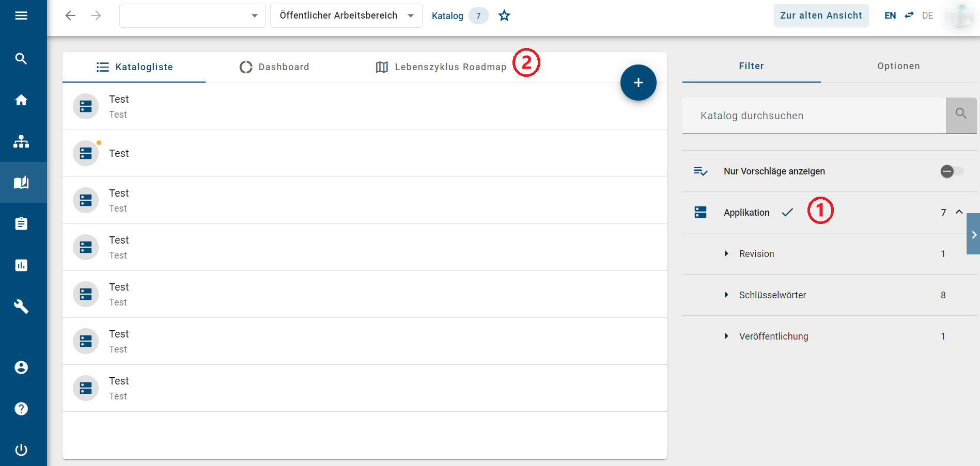The width and height of the screenshot is (980, 466).
Task: Open the clipboard tasks sidebar icon
Action: click(21, 224)
